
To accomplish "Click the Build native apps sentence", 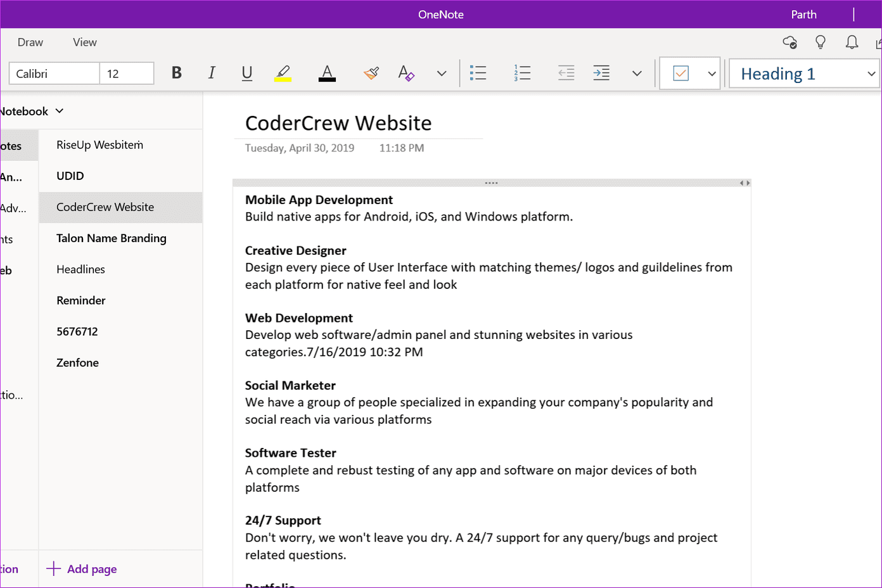I will pyautogui.click(x=409, y=217).
